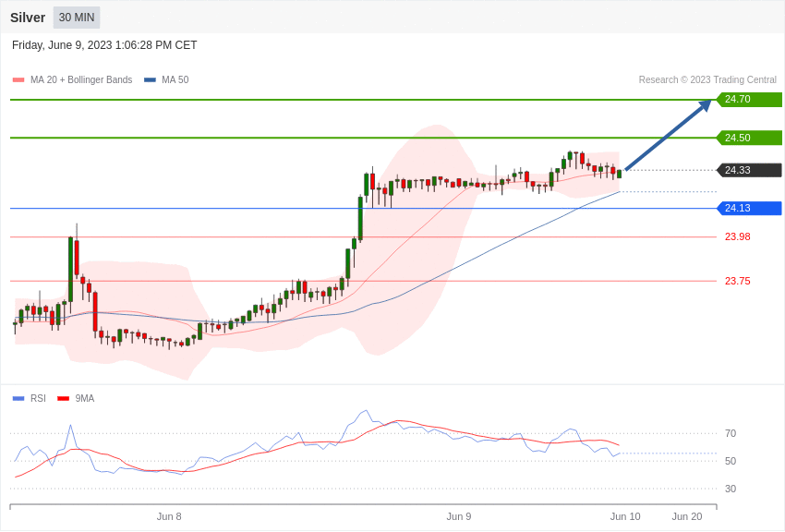The width and height of the screenshot is (785, 532).
Task: Click the 23.98 support level label
Action: point(738,236)
